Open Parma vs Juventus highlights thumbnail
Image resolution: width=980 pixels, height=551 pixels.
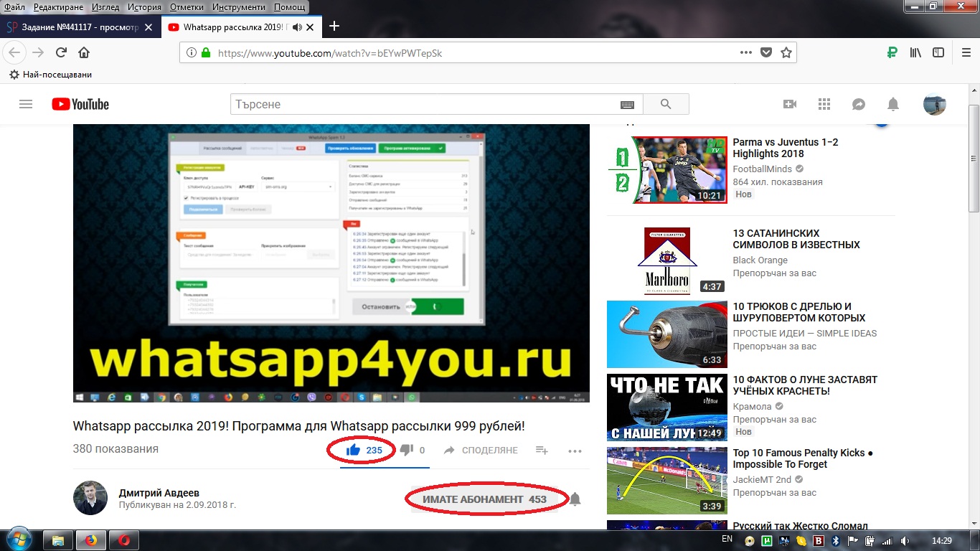pos(667,170)
